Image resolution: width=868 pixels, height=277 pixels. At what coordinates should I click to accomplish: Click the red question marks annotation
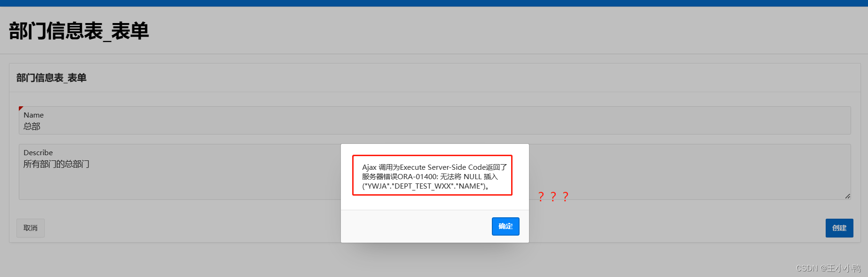(x=553, y=197)
